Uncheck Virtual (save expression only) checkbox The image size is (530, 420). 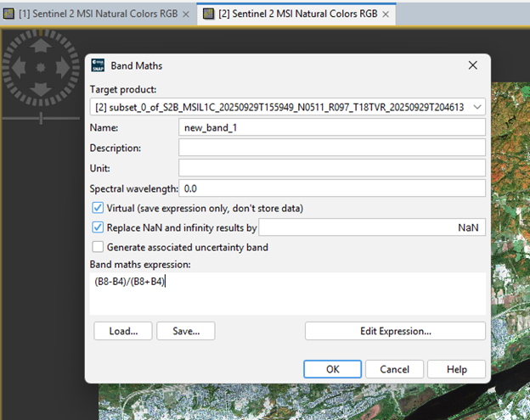pyautogui.click(x=98, y=208)
